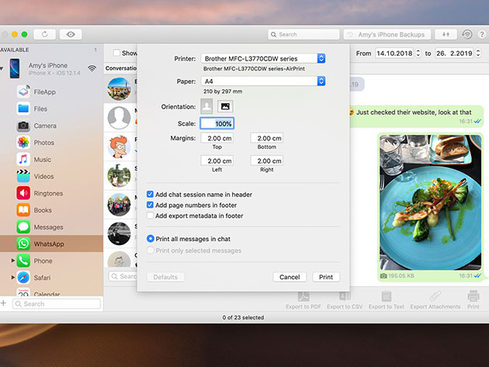The image size is (489, 367).
Task: Click the Left margin field
Action: tap(217, 161)
